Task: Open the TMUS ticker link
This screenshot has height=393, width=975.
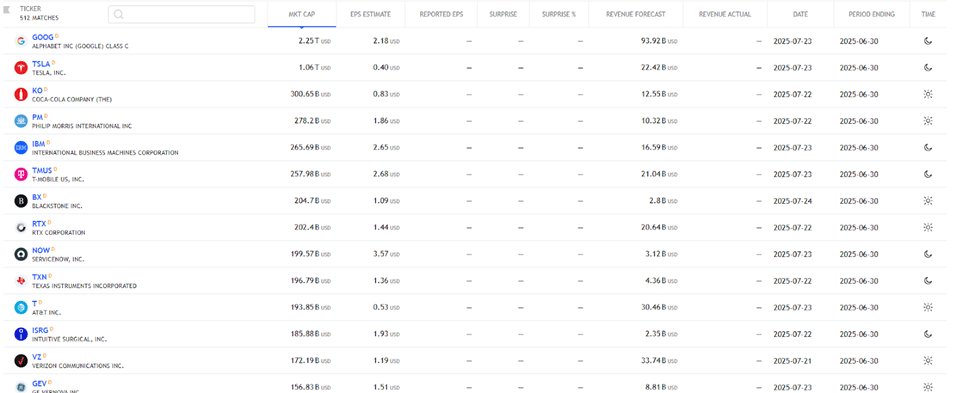Action: click(42, 171)
